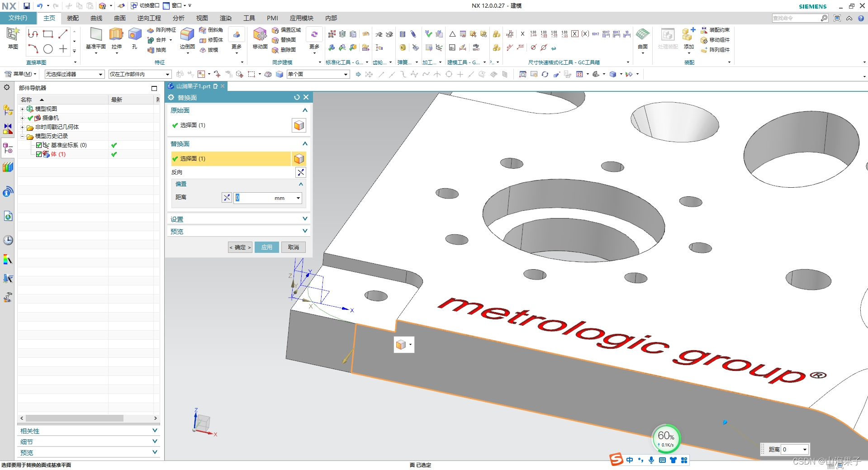Toggle 基准坐标系 (0) checkbox
The height and width of the screenshot is (470, 868).
(x=39, y=145)
